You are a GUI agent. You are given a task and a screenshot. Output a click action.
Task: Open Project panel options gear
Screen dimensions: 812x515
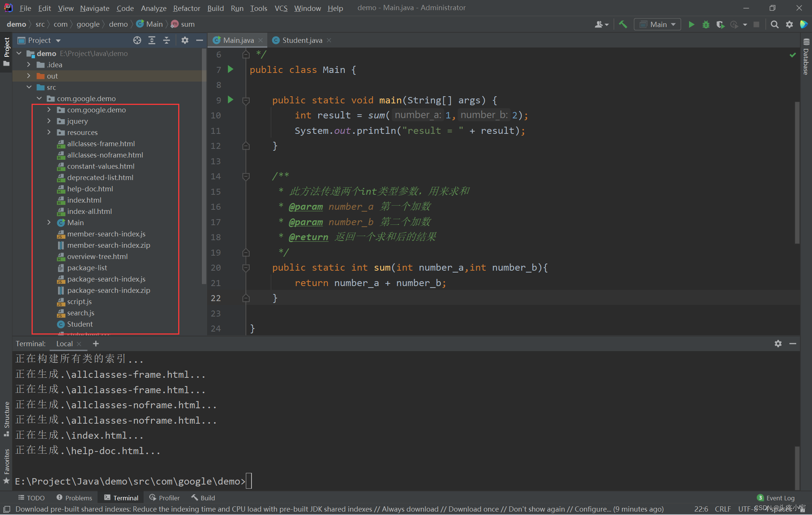point(185,40)
